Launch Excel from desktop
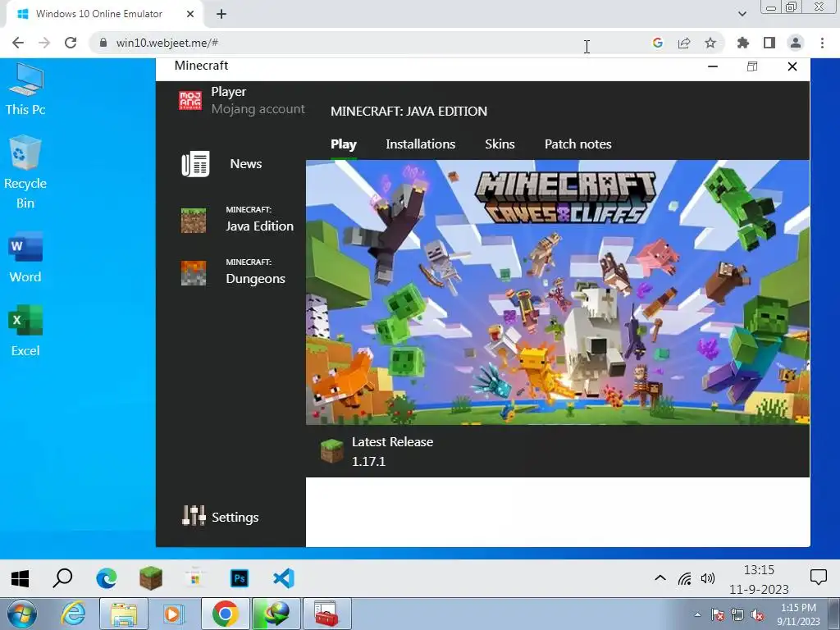This screenshot has width=840, height=630. click(25, 331)
